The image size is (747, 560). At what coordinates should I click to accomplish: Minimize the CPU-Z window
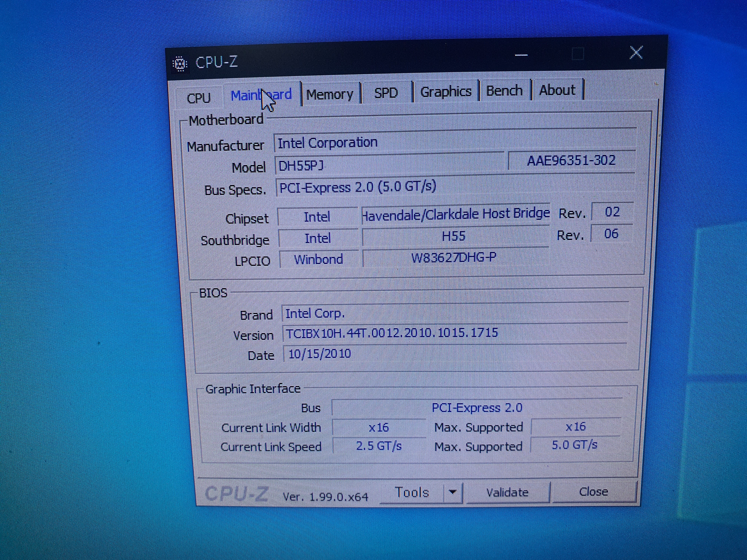(521, 55)
